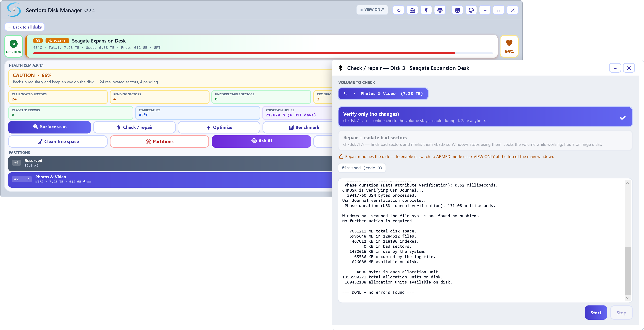
Task: Click the Pending Sectors 4 card
Action: tap(159, 97)
